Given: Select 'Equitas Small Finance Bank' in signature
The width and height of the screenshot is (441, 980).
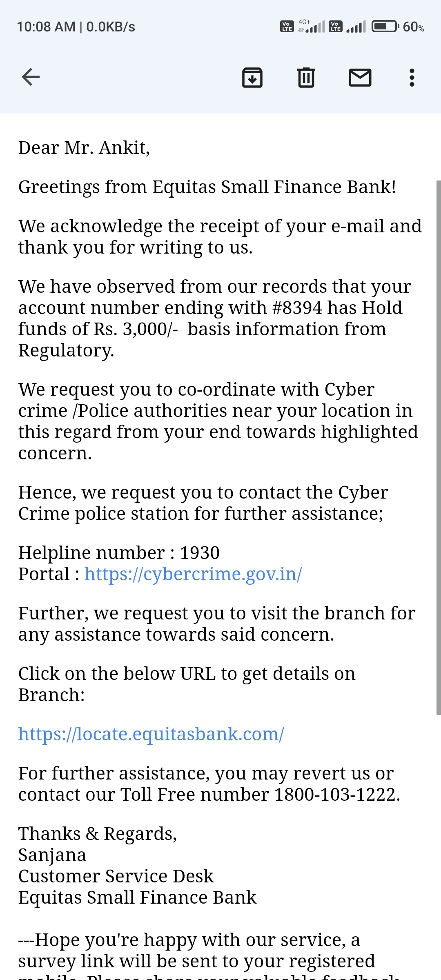Looking at the screenshot, I should pos(137,896).
